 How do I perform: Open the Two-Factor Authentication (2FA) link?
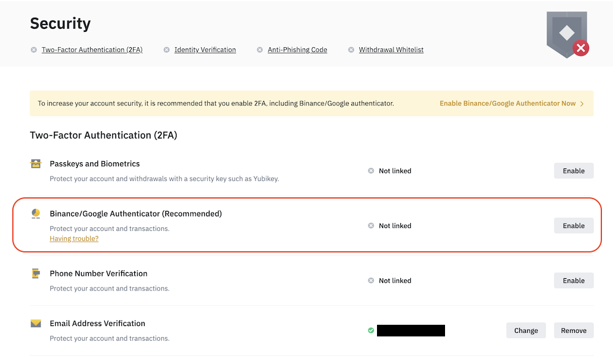tap(93, 50)
